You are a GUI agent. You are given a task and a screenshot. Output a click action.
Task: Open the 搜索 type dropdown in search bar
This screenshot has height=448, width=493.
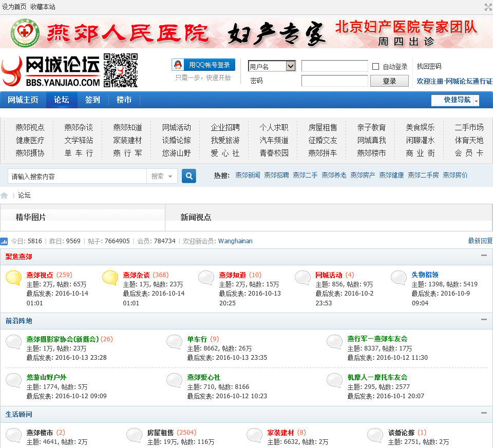pyautogui.click(x=162, y=176)
